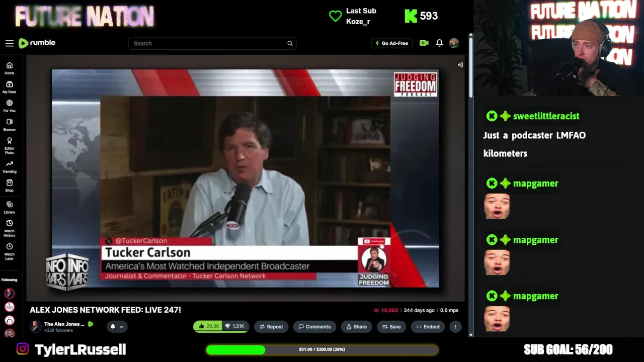
Task: Open the Rumble hamburger menu
Action: 10,43
